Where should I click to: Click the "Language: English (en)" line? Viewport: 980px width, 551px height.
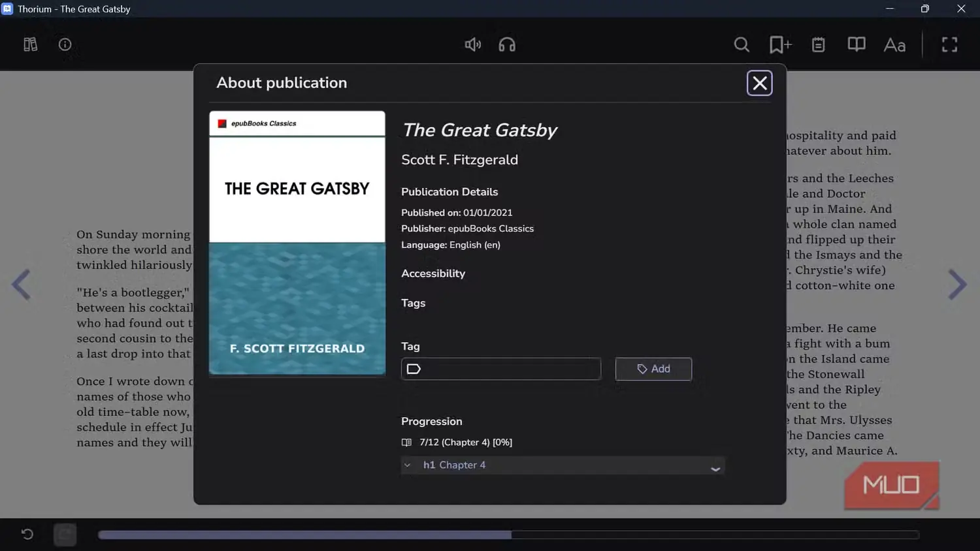click(451, 245)
